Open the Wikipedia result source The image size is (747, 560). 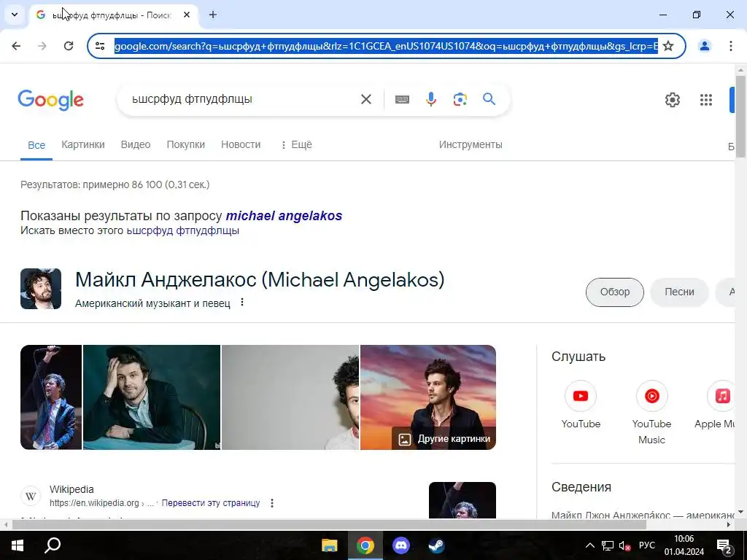tap(71, 489)
